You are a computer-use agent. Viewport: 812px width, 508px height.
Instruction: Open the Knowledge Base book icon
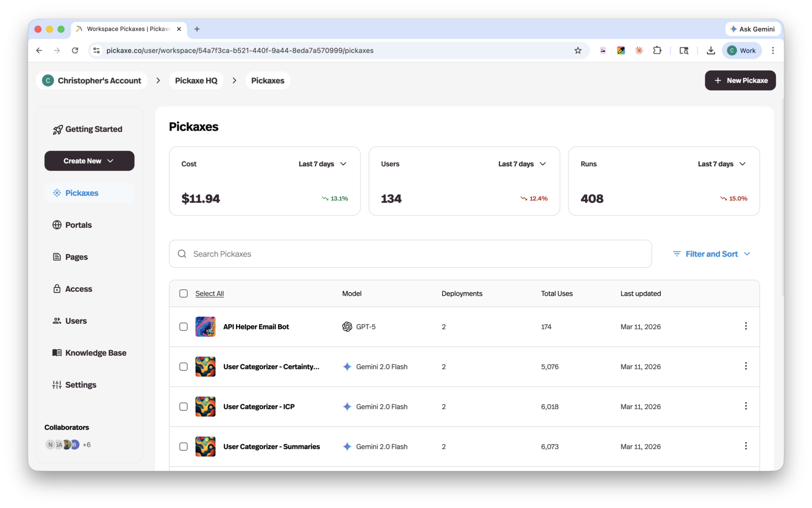56,353
